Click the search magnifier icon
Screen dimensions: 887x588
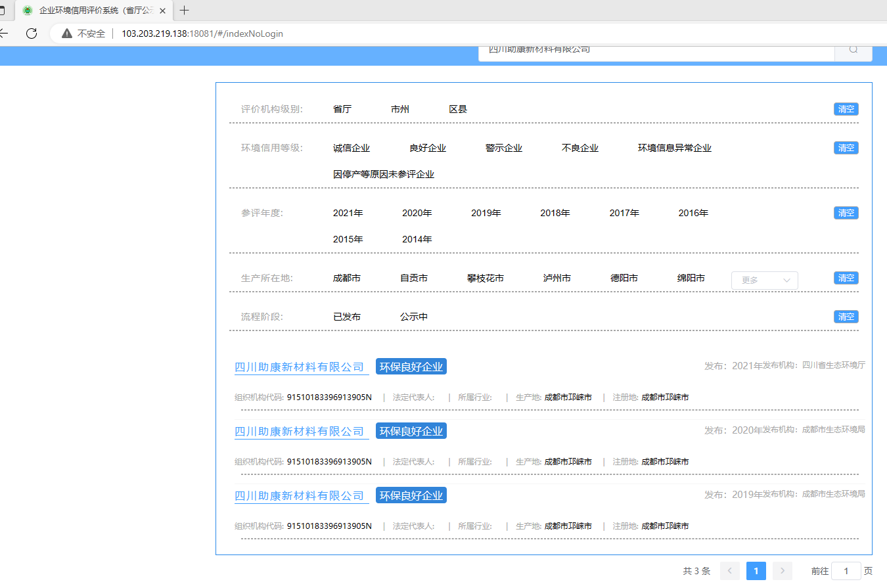point(853,49)
